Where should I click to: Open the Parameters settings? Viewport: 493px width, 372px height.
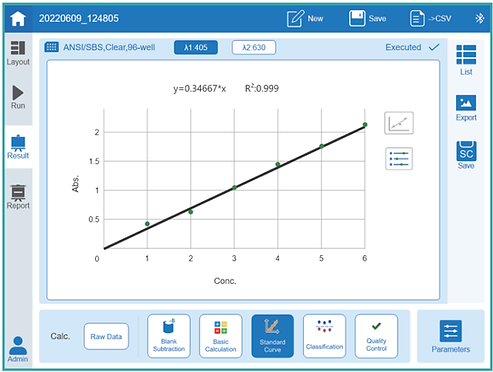451,336
